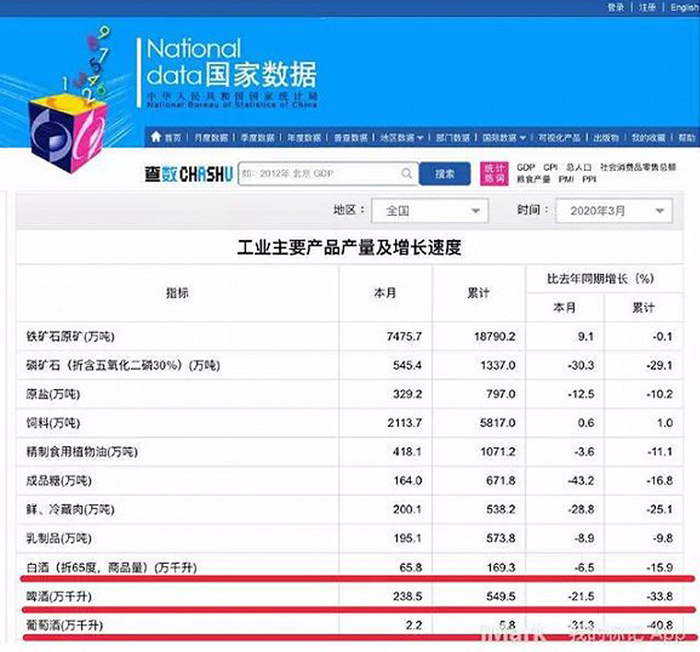Click the GDP hot keyword link
Screen dimensions: 700x652
click(525, 167)
